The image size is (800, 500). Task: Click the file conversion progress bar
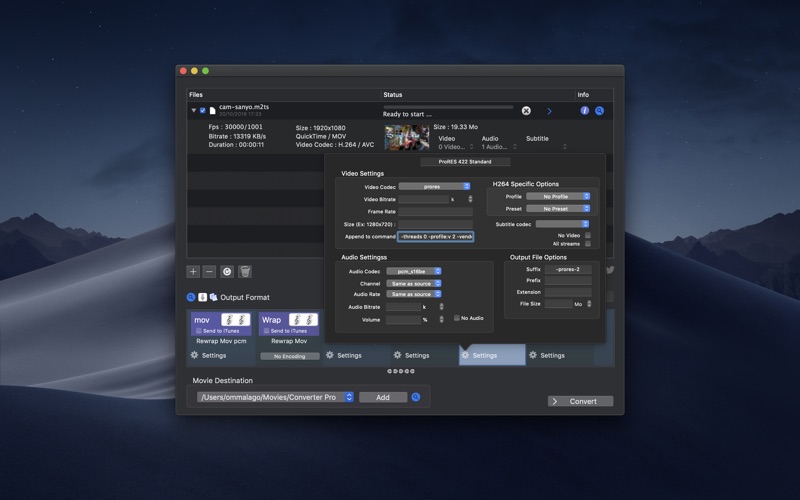(x=448, y=107)
